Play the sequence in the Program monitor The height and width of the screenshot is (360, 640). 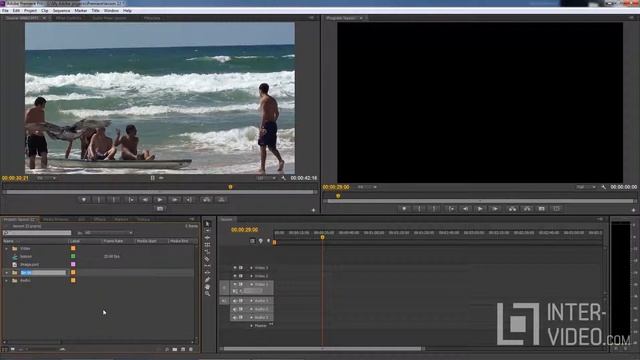coord(480,209)
